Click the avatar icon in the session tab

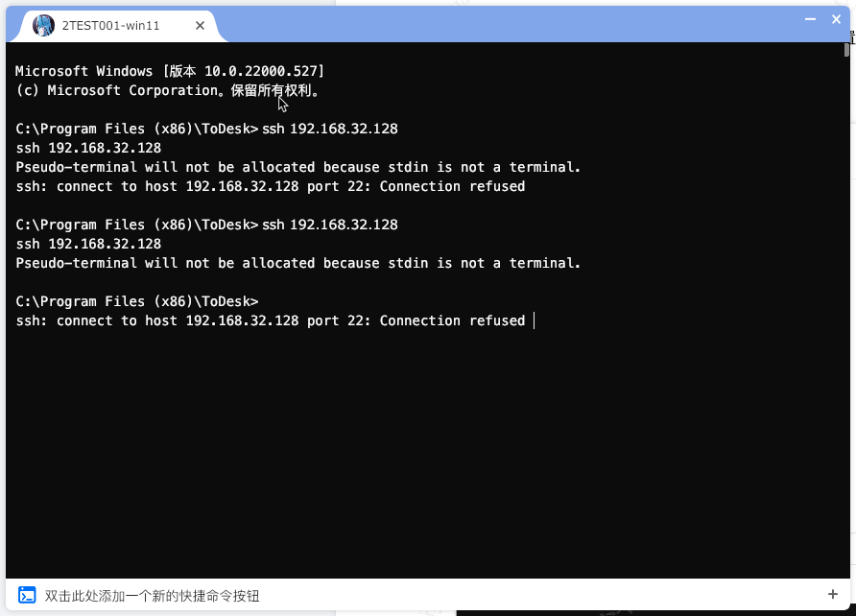coord(43,26)
